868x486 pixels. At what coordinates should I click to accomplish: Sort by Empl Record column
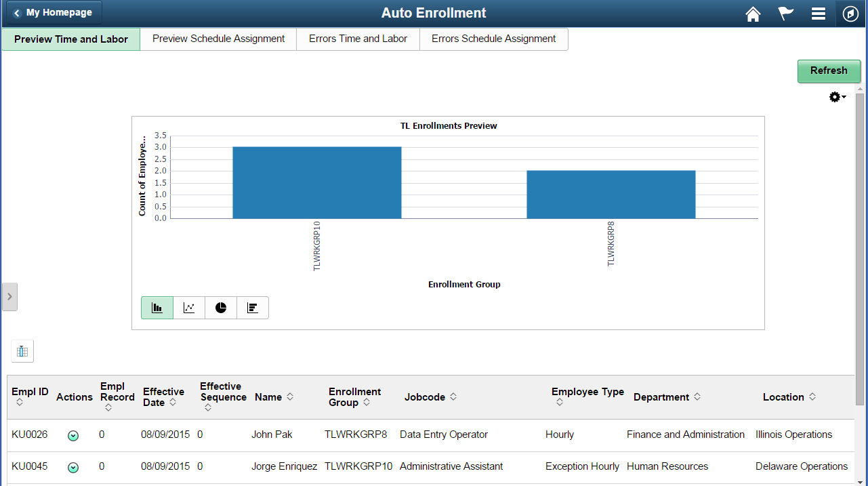(117, 397)
